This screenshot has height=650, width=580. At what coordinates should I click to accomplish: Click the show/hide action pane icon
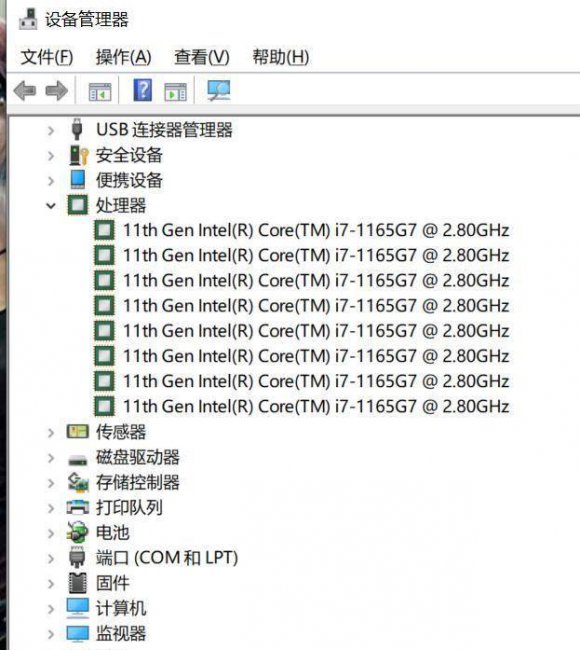[x=175, y=92]
